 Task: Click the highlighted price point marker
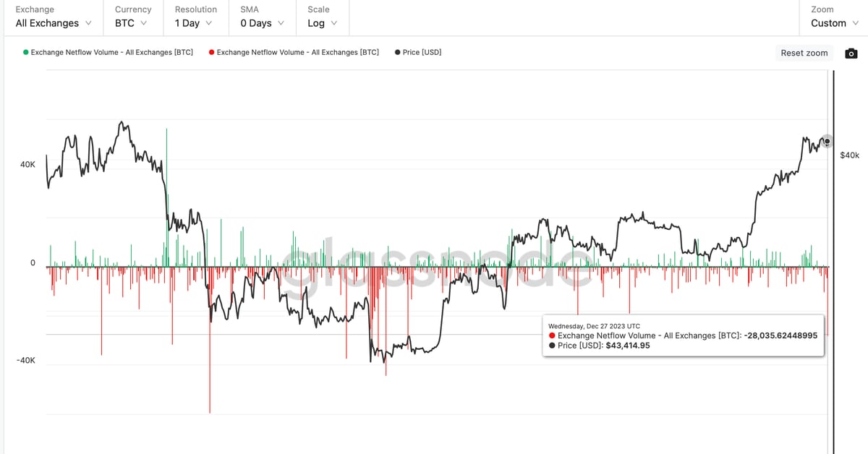(x=827, y=142)
